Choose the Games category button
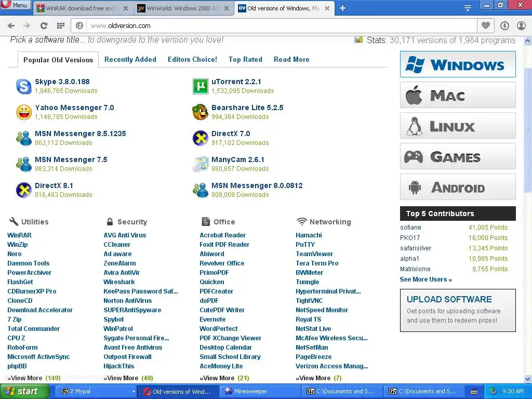 458,156
